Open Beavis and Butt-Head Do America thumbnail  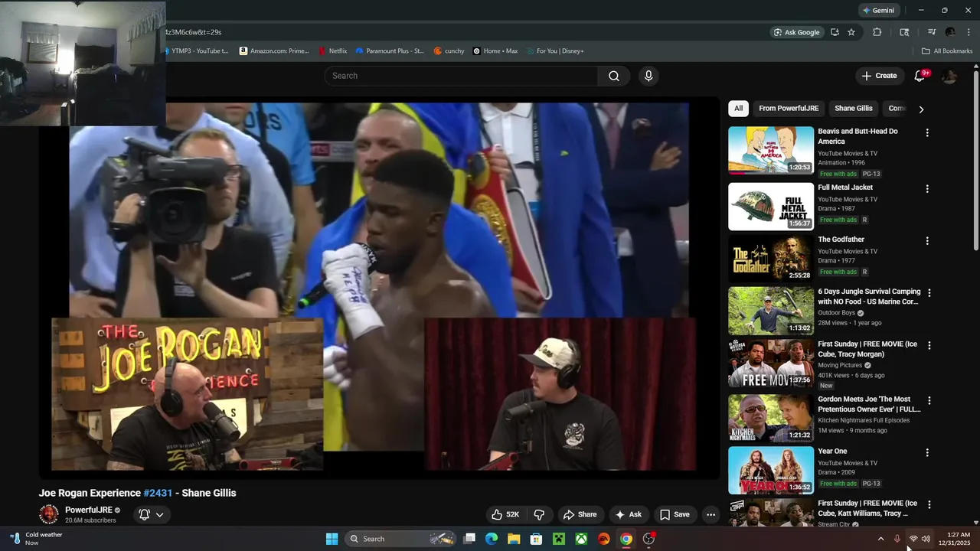(771, 150)
